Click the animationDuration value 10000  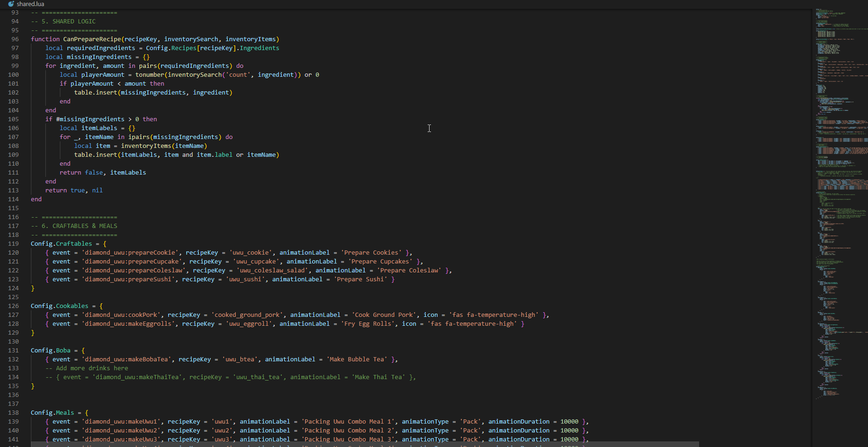coord(569,421)
